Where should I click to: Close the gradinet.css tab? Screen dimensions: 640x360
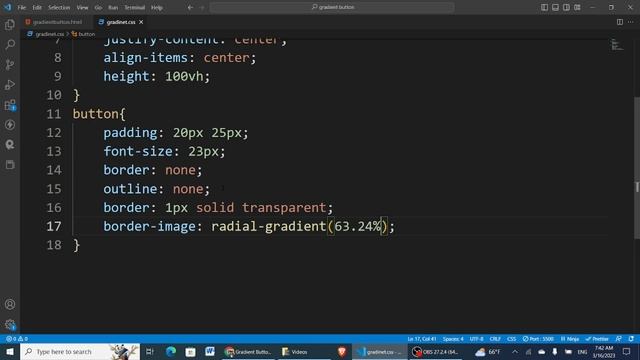(x=141, y=22)
